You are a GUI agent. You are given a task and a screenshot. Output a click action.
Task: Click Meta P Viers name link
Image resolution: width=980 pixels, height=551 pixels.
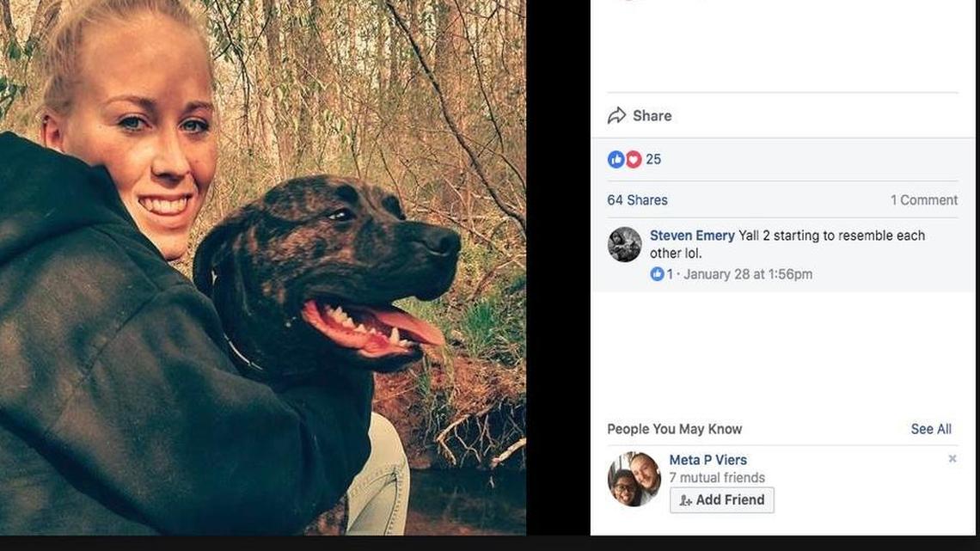point(707,459)
